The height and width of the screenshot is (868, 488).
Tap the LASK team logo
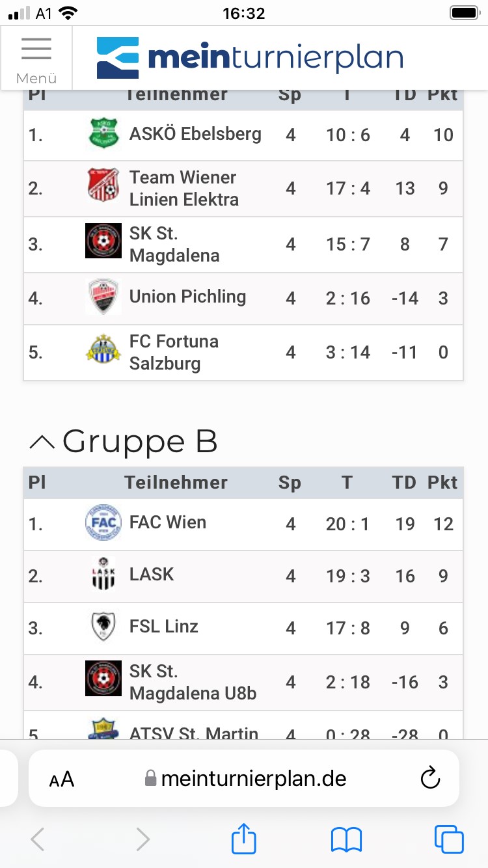pyautogui.click(x=103, y=574)
